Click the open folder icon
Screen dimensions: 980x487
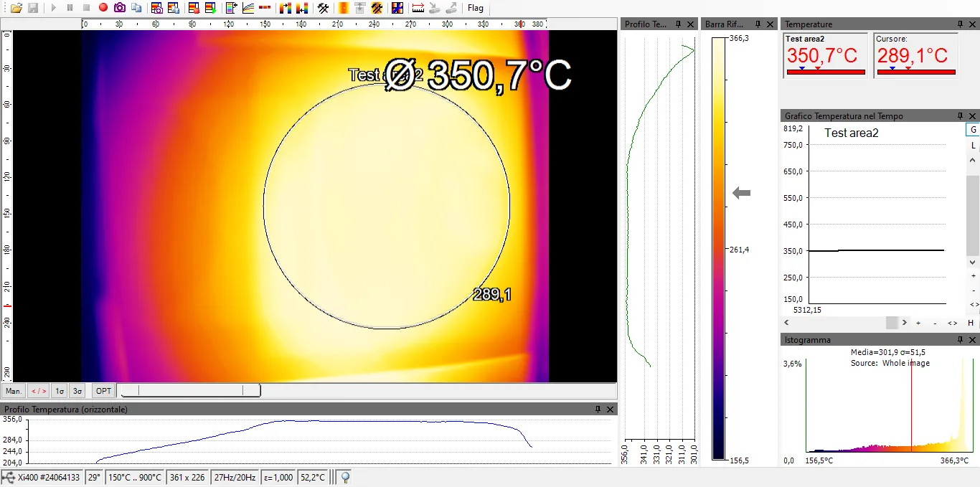(16, 8)
